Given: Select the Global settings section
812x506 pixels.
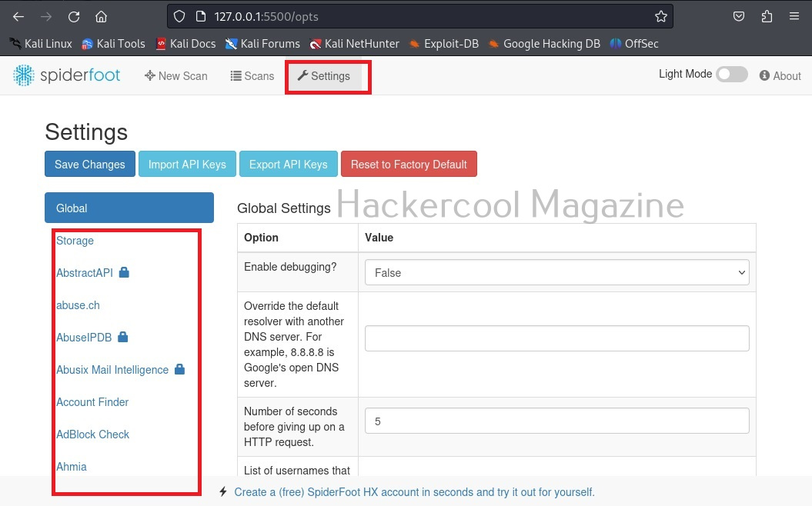Looking at the screenshot, I should click(129, 208).
